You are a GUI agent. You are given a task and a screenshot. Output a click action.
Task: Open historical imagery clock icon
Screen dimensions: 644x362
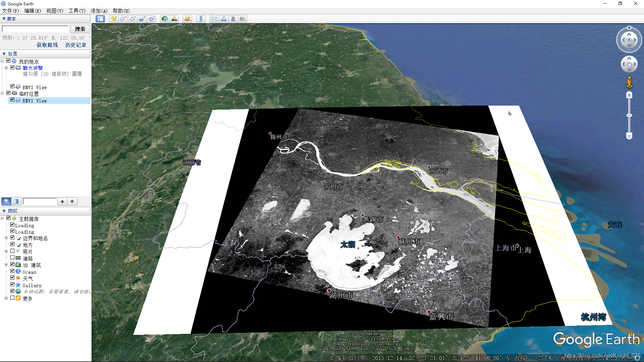click(164, 19)
